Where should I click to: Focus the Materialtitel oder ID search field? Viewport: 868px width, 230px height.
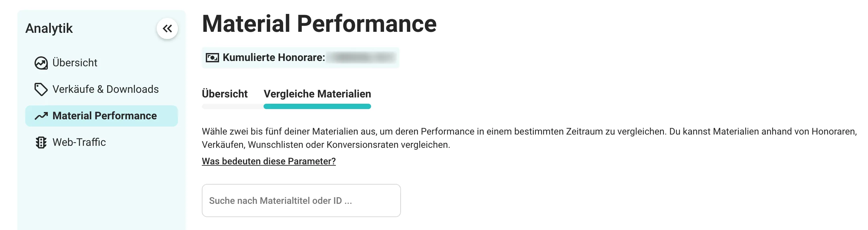pyautogui.click(x=301, y=201)
